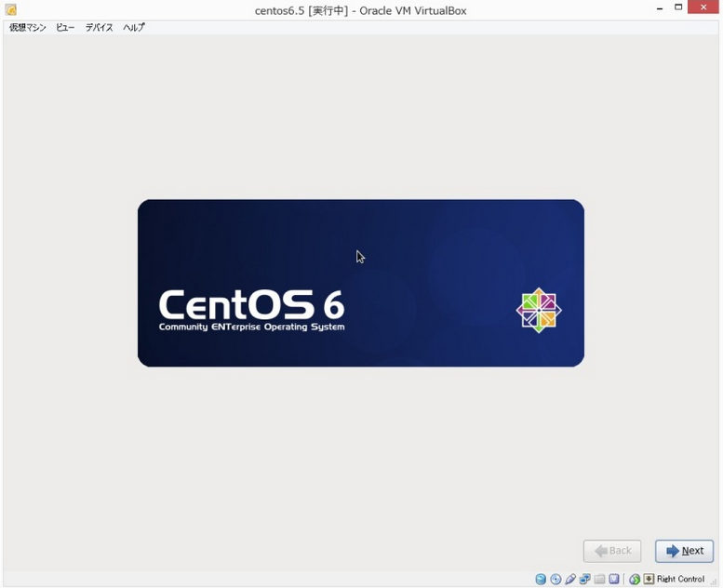Viewport: 723px width, 588px height.
Task: Click the CentOS pinwheel logo
Action: pos(539,311)
